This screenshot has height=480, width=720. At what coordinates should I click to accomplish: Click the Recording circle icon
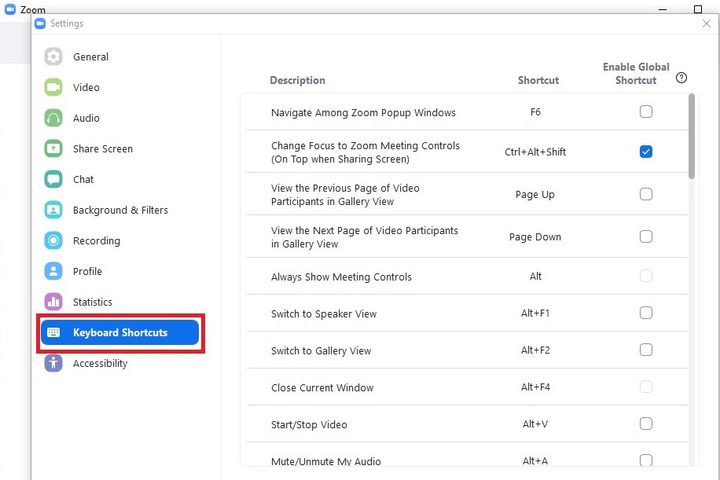53,240
